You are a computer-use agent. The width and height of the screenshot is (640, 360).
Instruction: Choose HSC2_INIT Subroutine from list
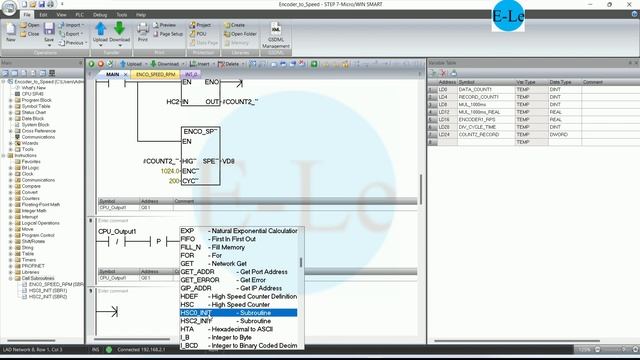point(238,321)
